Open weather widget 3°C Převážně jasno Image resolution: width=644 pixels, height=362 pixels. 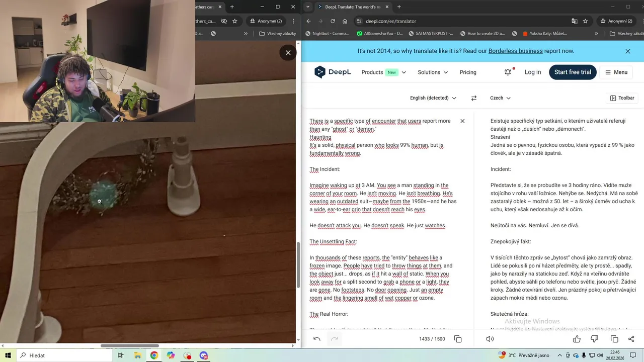(x=523, y=355)
